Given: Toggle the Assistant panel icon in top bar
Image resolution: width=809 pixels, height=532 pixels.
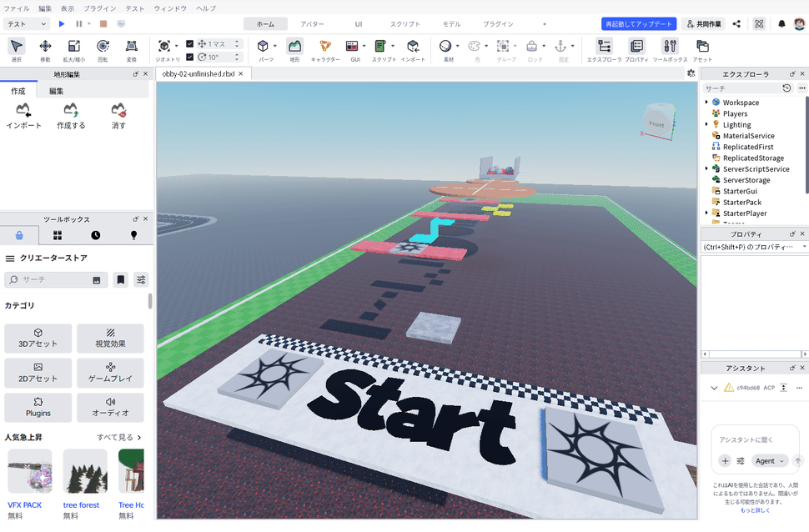Looking at the screenshot, I should (759, 23).
